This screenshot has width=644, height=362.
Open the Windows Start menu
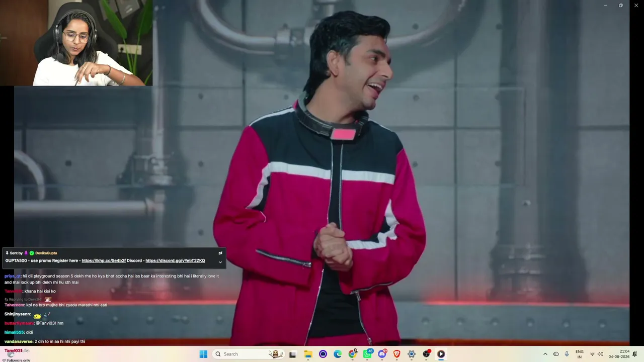203,354
